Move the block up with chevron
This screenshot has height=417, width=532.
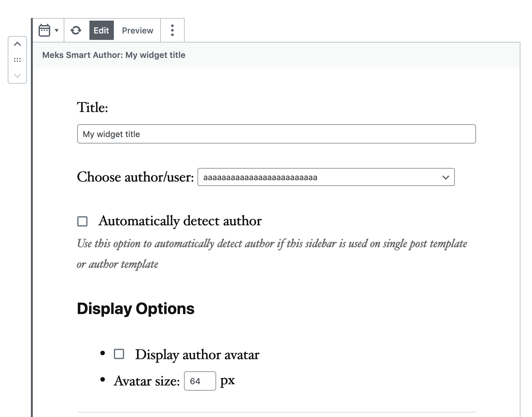click(x=17, y=44)
